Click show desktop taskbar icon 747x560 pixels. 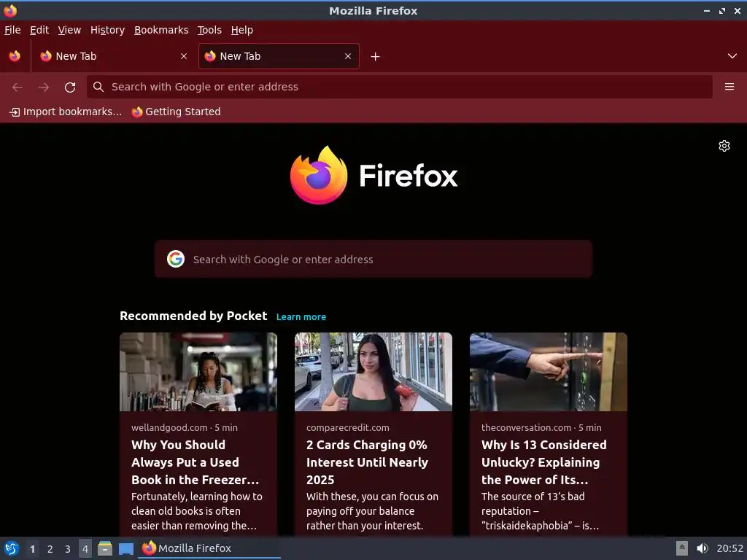(x=125, y=548)
